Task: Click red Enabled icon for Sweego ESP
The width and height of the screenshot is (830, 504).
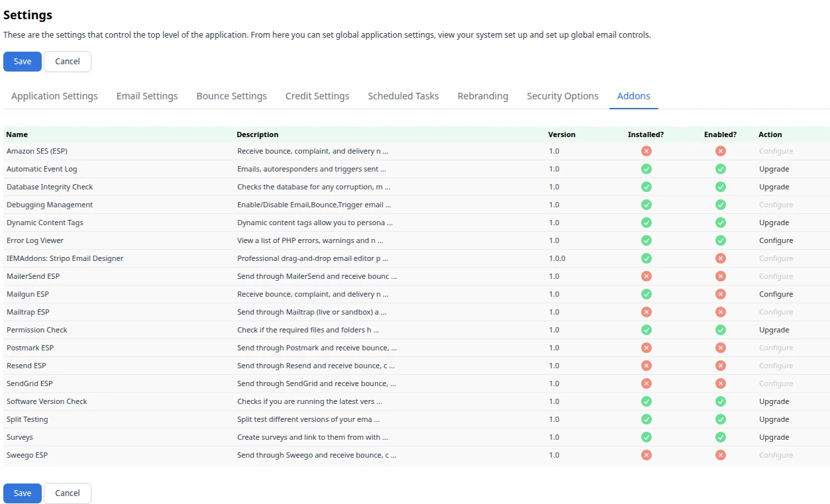Action: 721,455
